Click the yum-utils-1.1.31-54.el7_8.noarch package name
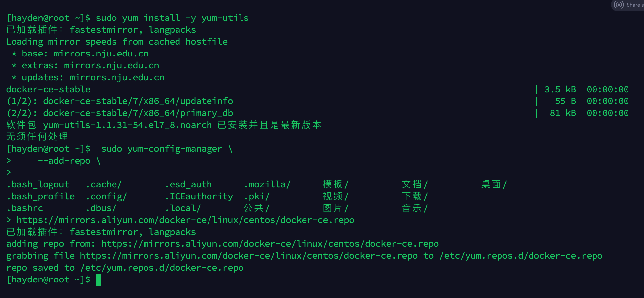Image resolution: width=644 pixels, height=298 pixels. (x=127, y=125)
